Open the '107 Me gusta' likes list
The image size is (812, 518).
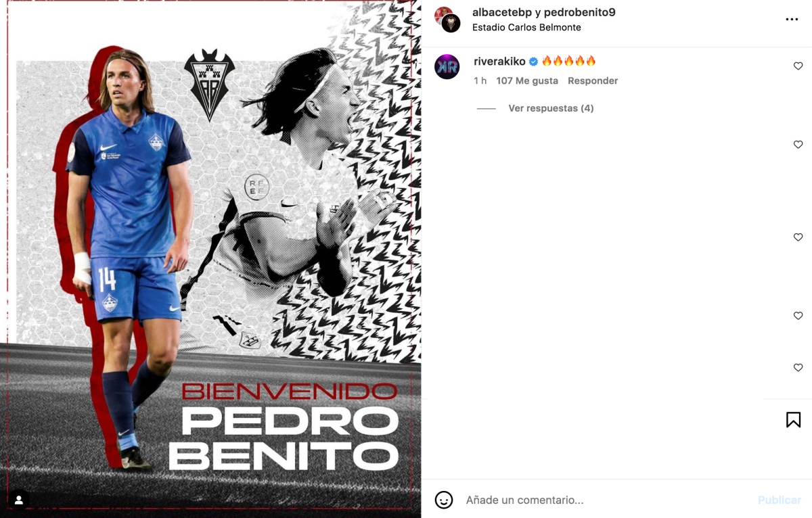(x=527, y=80)
